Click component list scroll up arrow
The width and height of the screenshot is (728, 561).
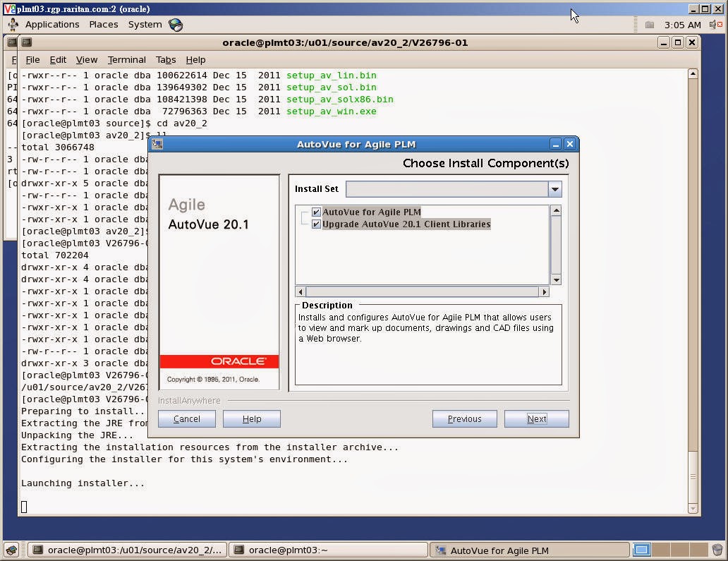pos(556,211)
